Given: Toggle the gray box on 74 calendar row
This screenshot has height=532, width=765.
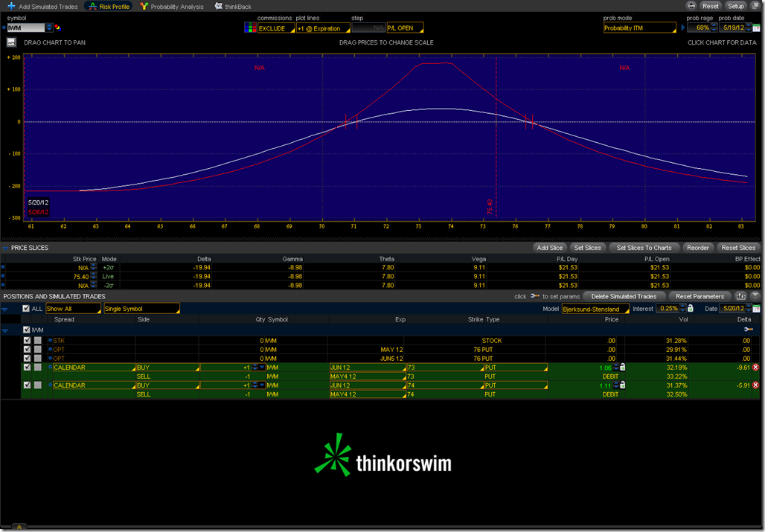Looking at the screenshot, I should 37,385.
